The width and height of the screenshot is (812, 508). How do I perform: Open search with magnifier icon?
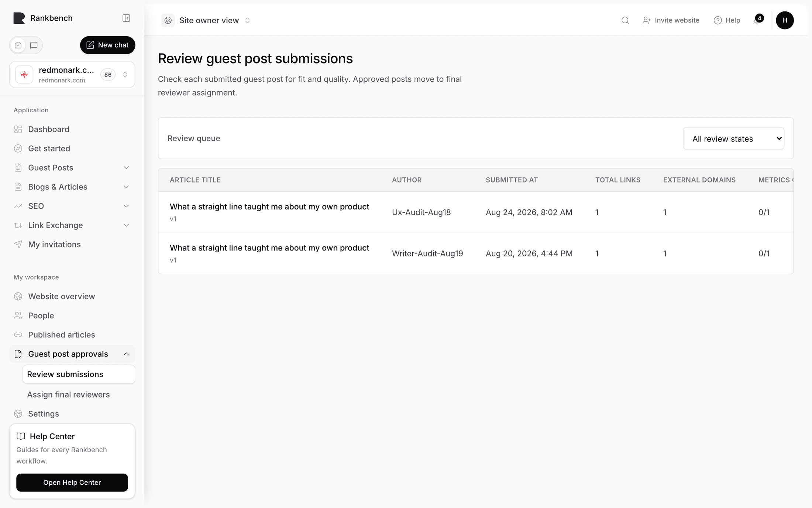(625, 20)
